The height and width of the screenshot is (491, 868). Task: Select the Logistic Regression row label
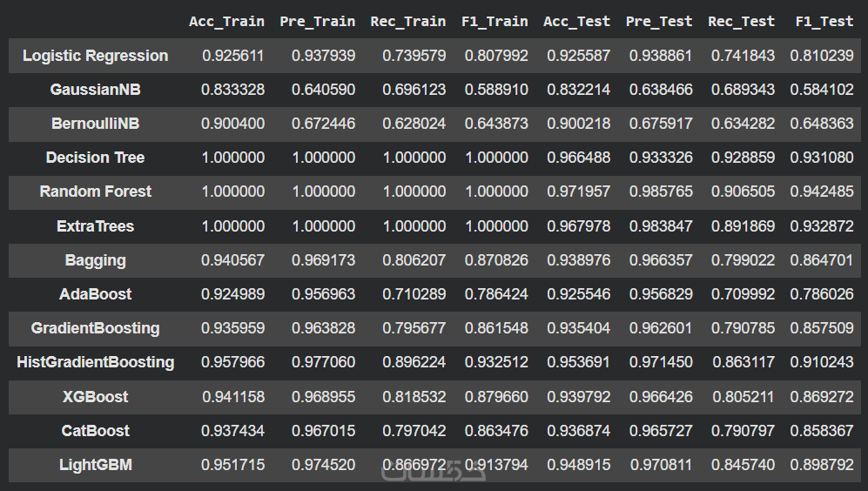pos(95,56)
